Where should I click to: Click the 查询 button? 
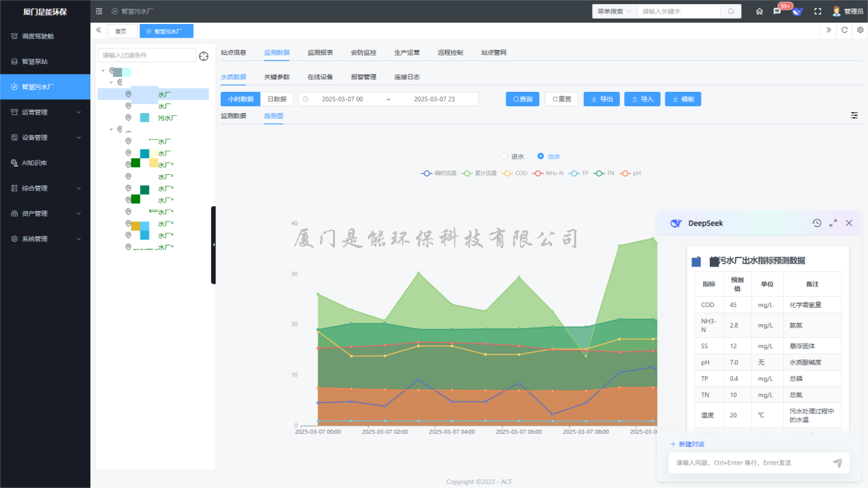(x=523, y=99)
